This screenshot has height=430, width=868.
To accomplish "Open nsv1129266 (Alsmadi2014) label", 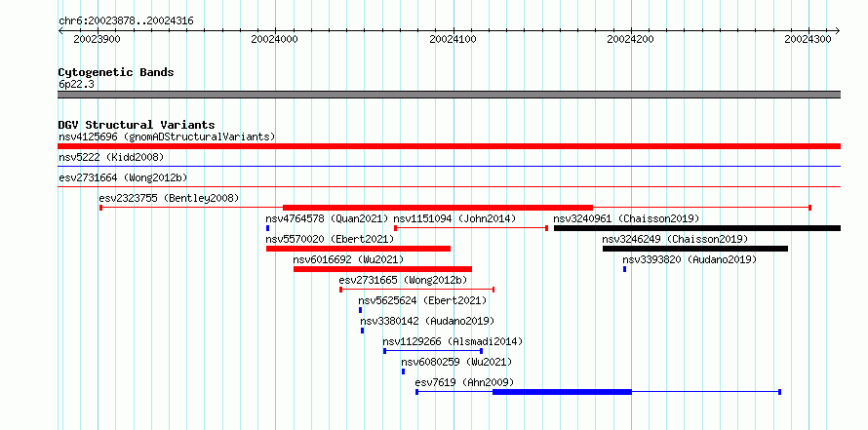I will click(x=453, y=341).
